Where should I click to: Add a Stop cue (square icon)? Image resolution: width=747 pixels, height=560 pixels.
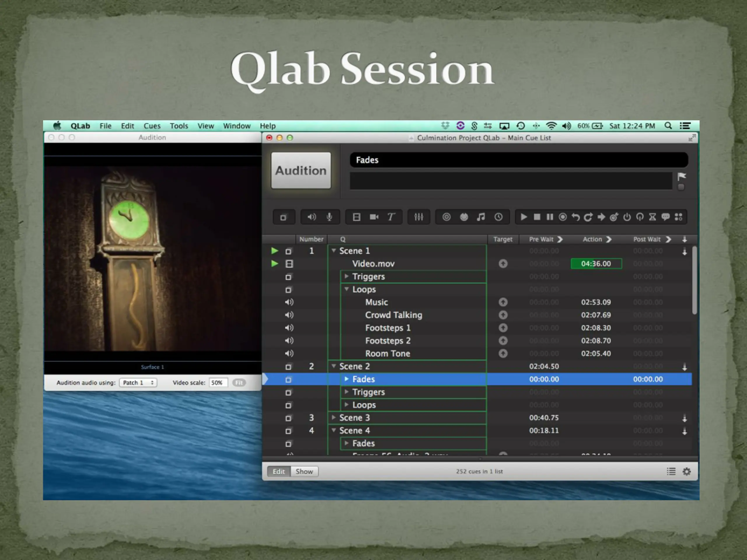pyautogui.click(x=537, y=217)
